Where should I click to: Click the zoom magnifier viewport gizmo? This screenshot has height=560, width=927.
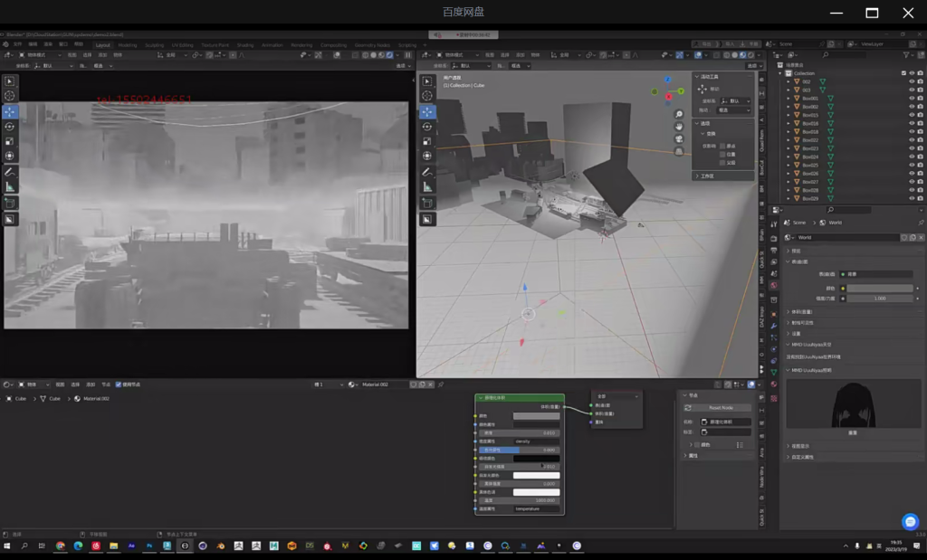[679, 114]
